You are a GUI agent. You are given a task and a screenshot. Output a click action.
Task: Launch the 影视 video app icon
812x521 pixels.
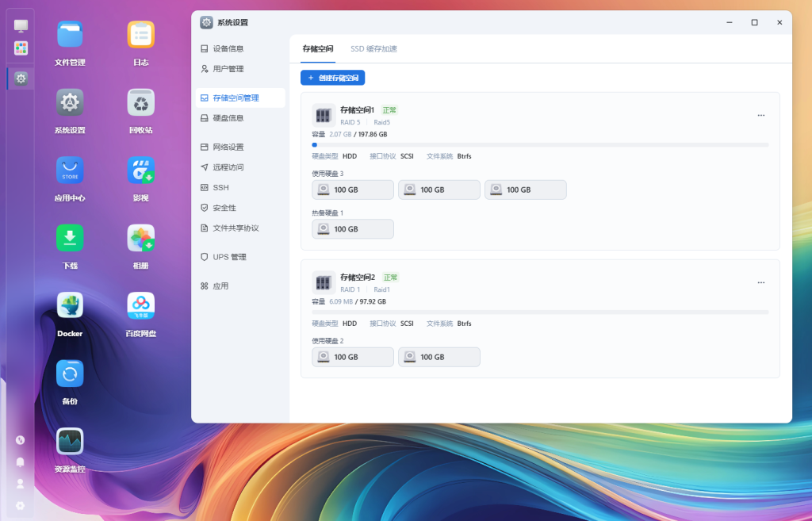(141, 170)
